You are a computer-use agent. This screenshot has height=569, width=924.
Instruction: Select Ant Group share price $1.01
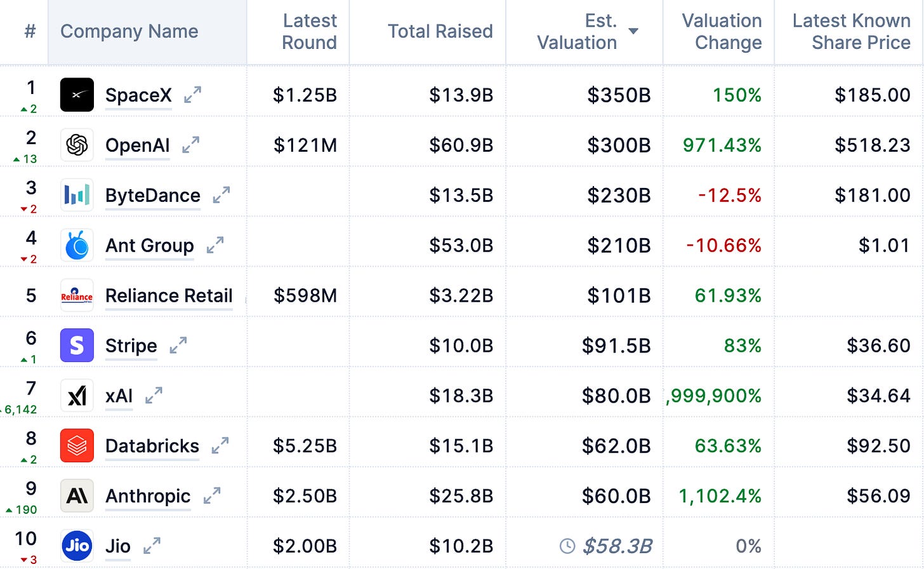(x=885, y=246)
